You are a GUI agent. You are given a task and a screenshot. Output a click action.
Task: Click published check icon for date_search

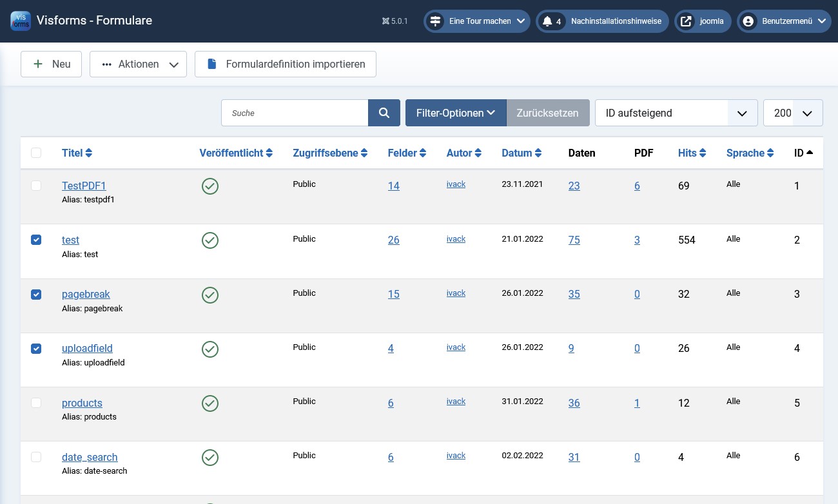click(x=210, y=458)
